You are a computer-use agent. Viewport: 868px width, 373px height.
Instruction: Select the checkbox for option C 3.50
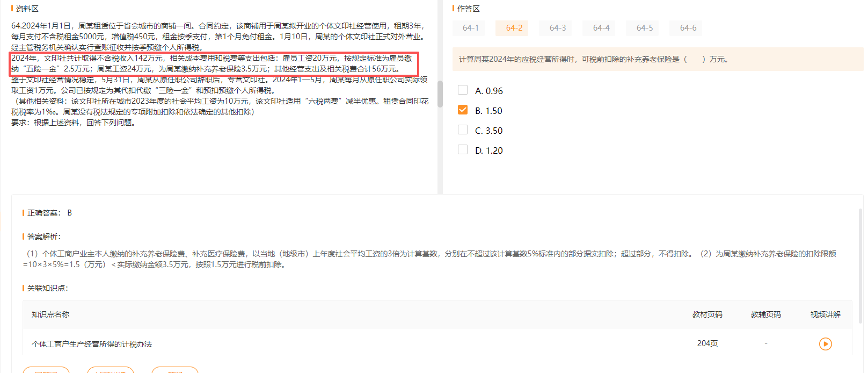click(x=463, y=130)
